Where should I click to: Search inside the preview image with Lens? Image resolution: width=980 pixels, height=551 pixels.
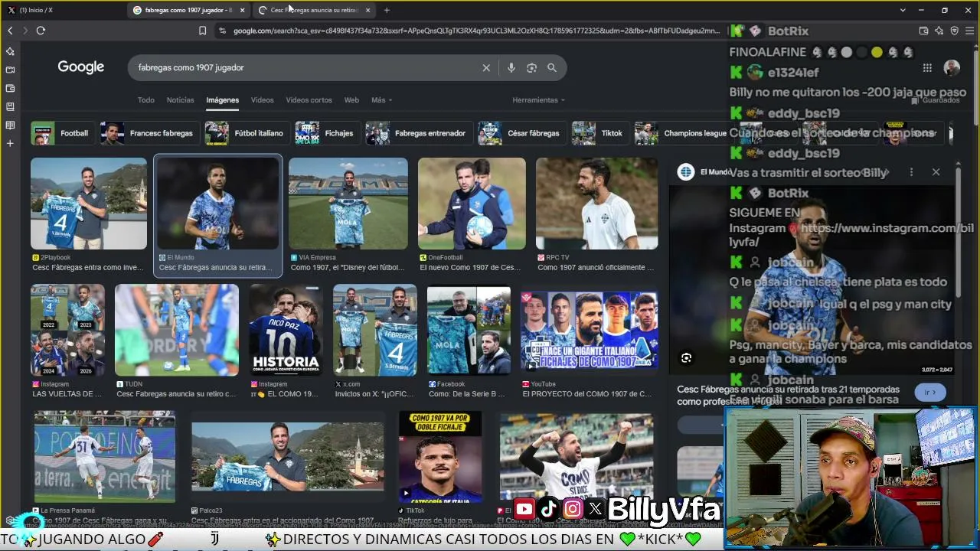click(686, 358)
